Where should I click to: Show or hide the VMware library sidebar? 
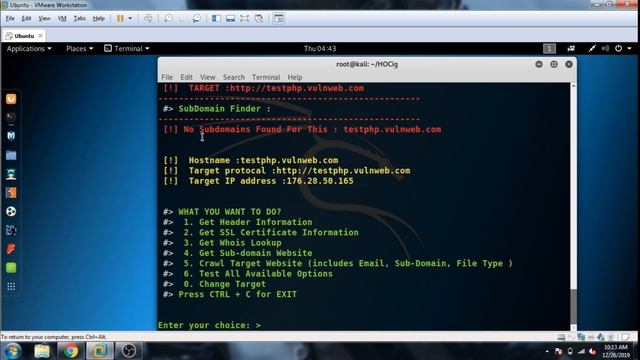(x=216, y=18)
